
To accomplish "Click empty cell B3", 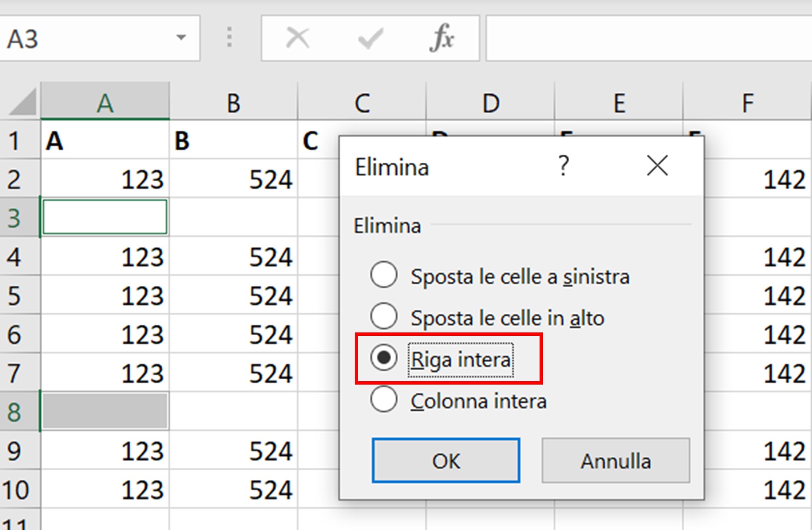I will [x=233, y=217].
